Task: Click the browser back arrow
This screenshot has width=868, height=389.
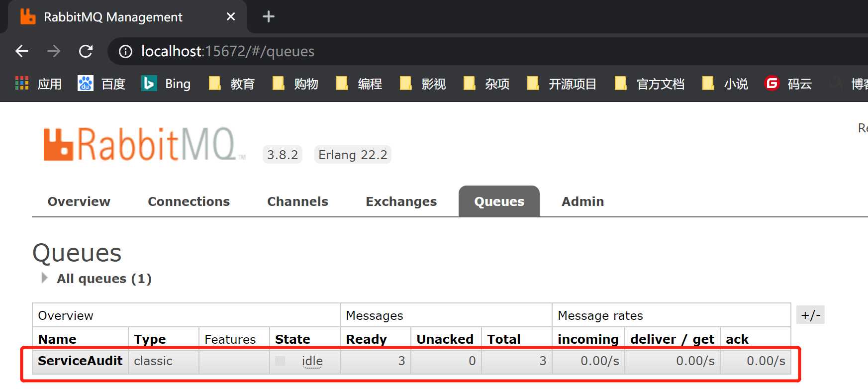Action: pyautogui.click(x=22, y=51)
